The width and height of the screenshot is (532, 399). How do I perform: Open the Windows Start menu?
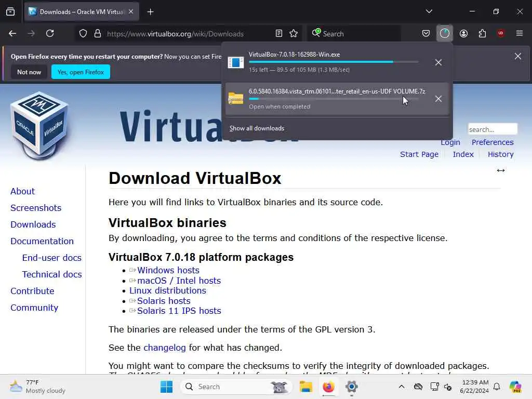(166, 387)
